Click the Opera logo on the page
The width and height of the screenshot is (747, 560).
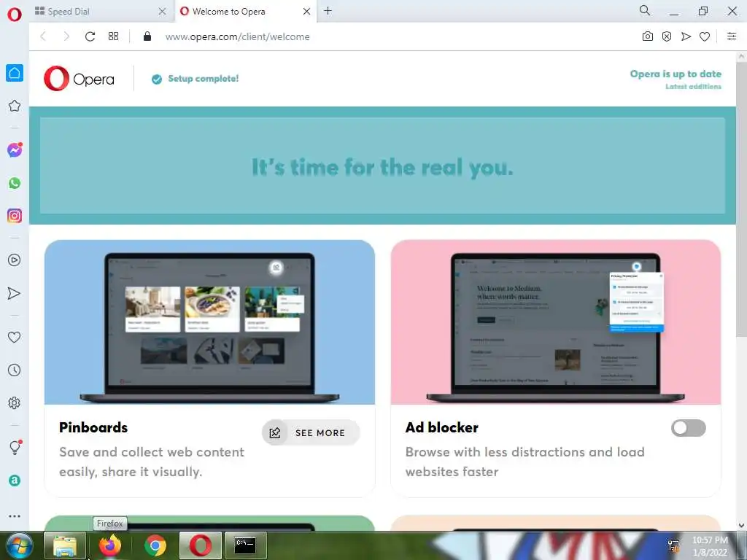coord(79,79)
